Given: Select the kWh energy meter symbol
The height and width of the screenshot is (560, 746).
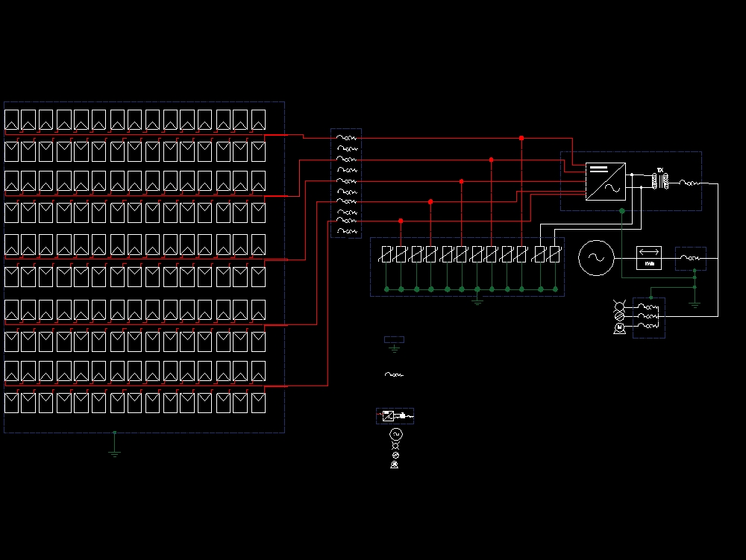Looking at the screenshot, I should tap(648, 257).
